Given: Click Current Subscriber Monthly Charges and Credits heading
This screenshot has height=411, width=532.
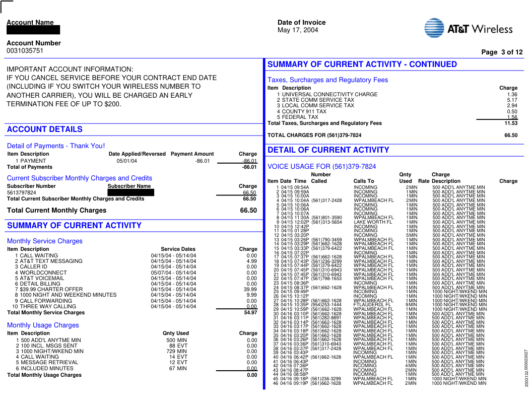Looking at the screenshot, I should pos(80,178).
